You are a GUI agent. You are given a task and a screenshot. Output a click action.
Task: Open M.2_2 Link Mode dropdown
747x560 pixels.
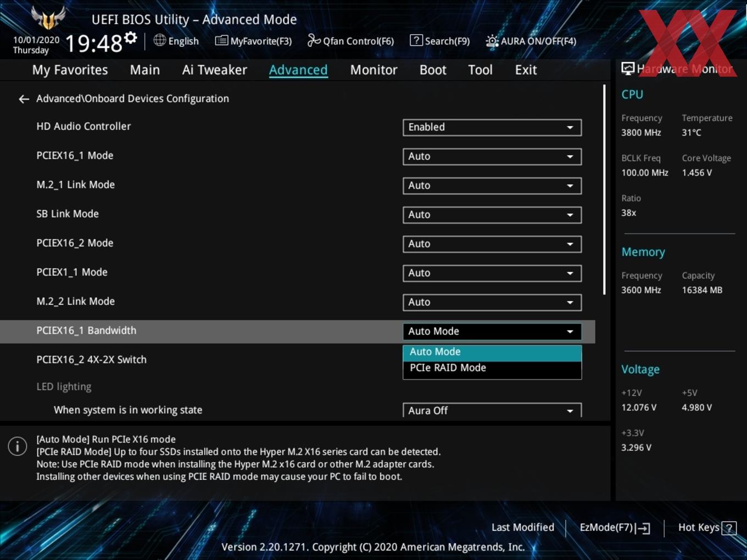[492, 302]
